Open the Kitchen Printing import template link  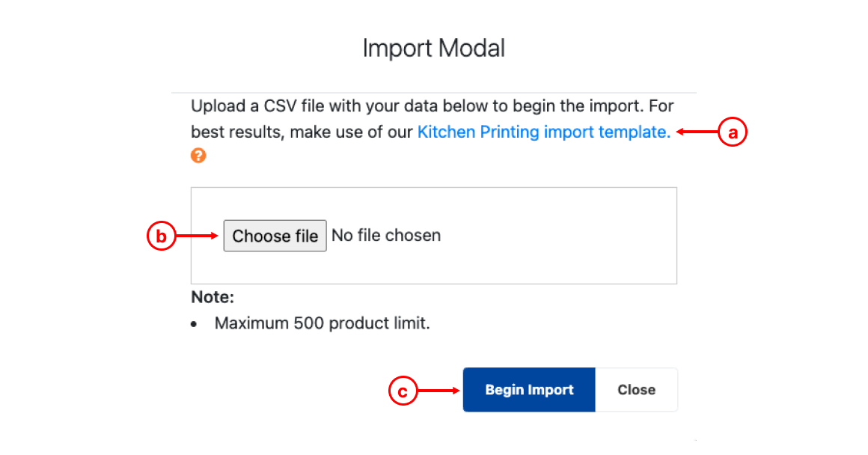click(x=543, y=132)
